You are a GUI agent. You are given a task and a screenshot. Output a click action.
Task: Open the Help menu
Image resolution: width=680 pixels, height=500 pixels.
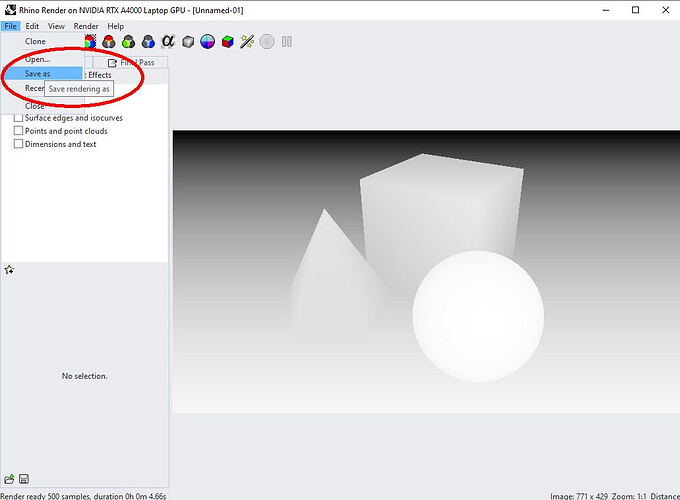click(116, 26)
